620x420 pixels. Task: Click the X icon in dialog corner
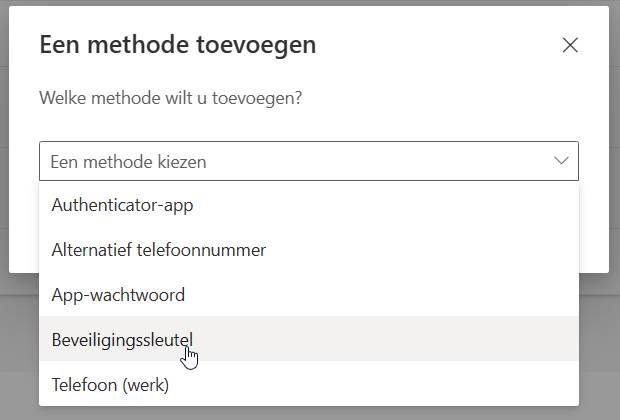coord(570,45)
